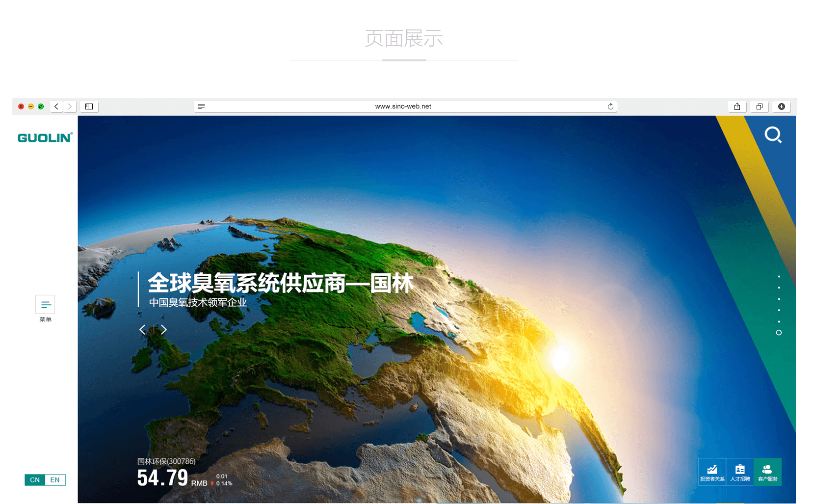Image resolution: width=813 pixels, height=504 pixels.
Task: Click the reader view icon in address bar
Action: click(x=201, y=106)
